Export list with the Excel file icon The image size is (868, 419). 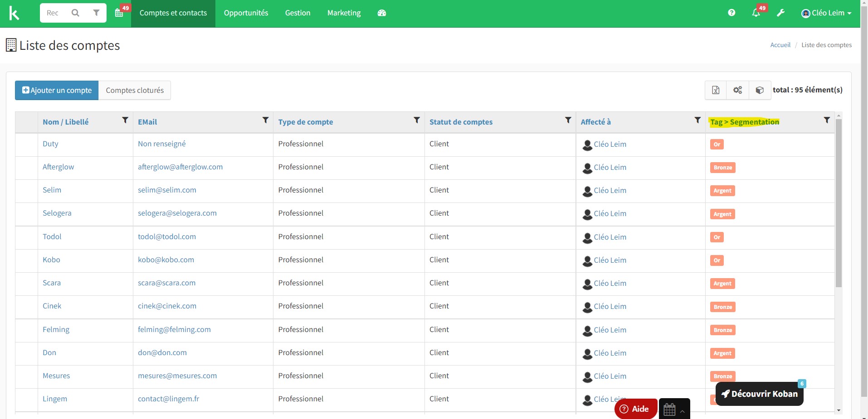click(x=716, y=90)
